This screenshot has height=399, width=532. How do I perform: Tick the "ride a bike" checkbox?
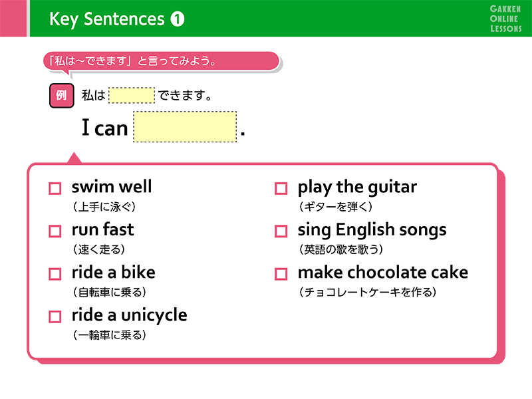point(55,274)
